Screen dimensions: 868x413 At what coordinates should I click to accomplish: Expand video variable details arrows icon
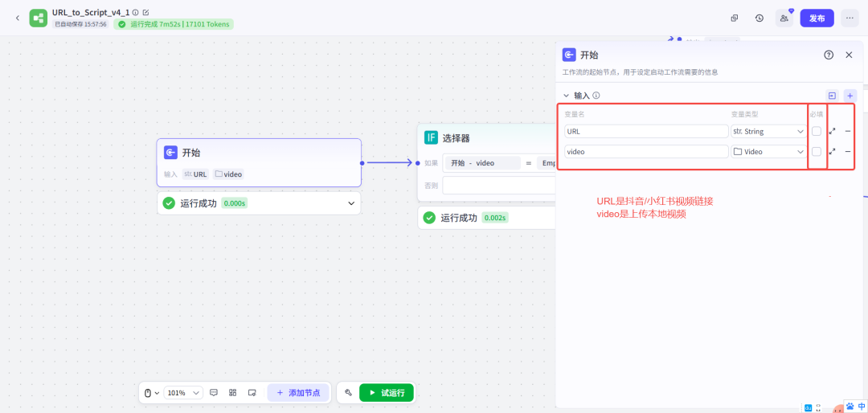pyautogui.click(x=832, y=151)
